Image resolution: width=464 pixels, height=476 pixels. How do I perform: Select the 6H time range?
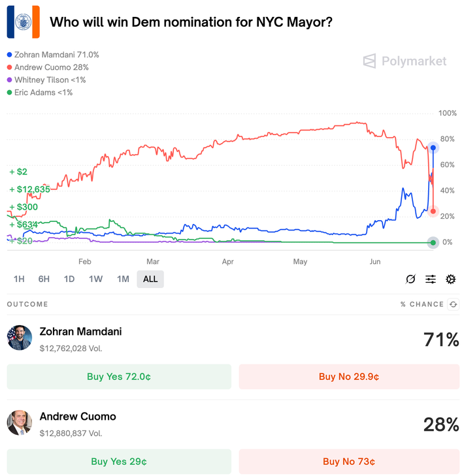(44, 279)
